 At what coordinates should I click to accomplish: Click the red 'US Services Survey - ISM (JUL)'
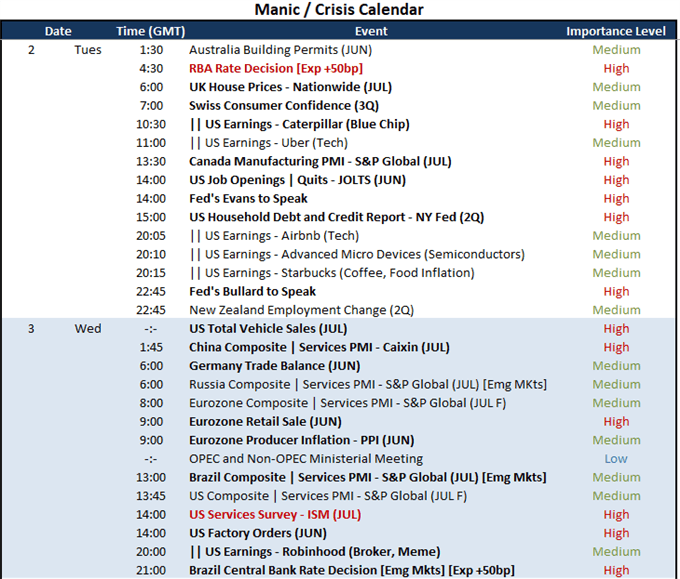point(275,515)
